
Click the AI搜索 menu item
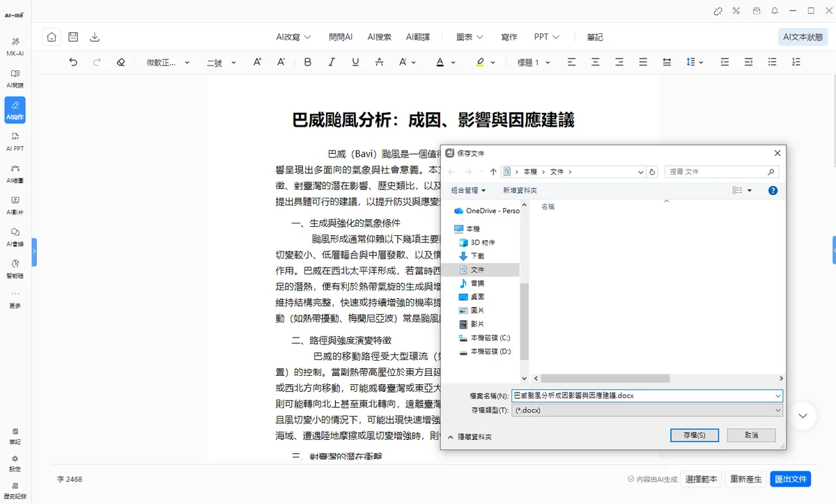coord(380,37)
